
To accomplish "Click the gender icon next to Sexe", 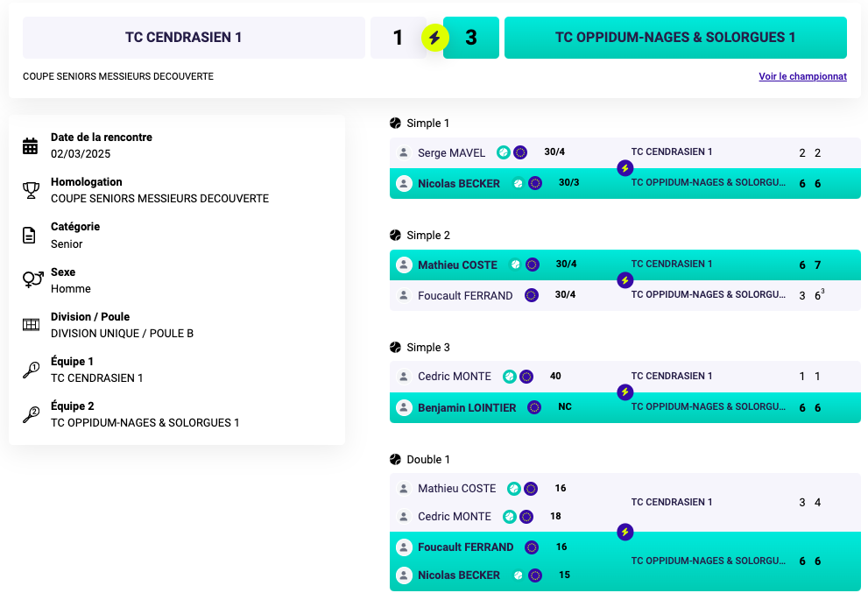I will click(x=32, y=280).
